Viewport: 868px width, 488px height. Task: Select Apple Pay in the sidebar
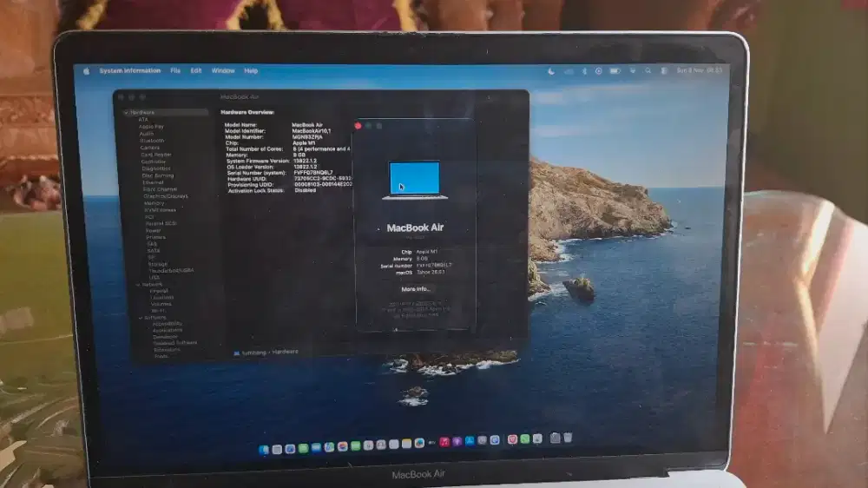[151, 127]
